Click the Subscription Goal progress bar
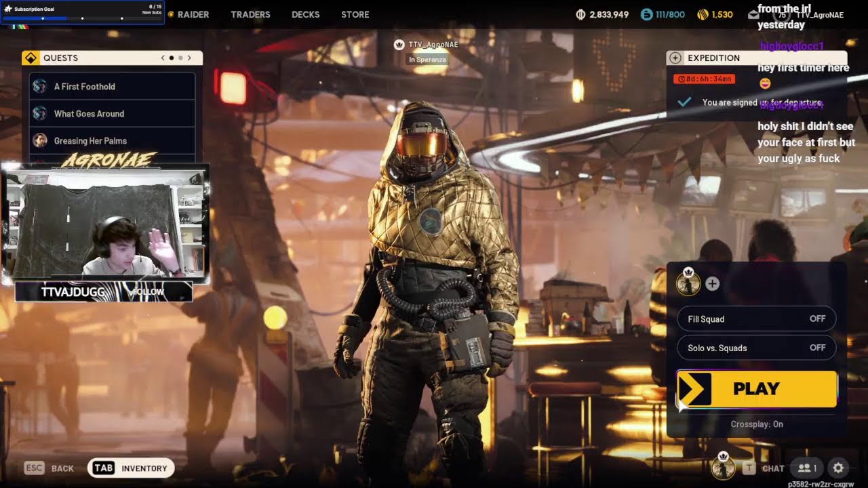Viewport: 868px width, 488px height. click(x=82, y=18)
